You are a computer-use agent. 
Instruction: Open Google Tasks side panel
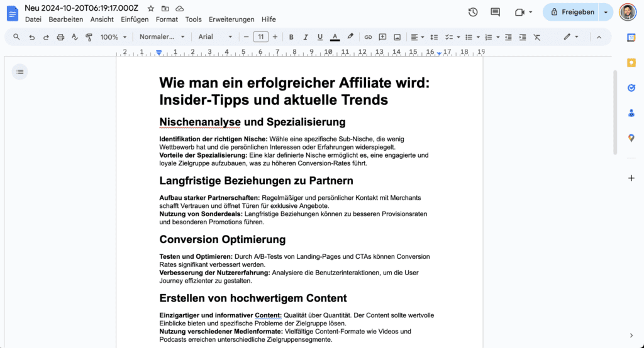coord(631,88)
